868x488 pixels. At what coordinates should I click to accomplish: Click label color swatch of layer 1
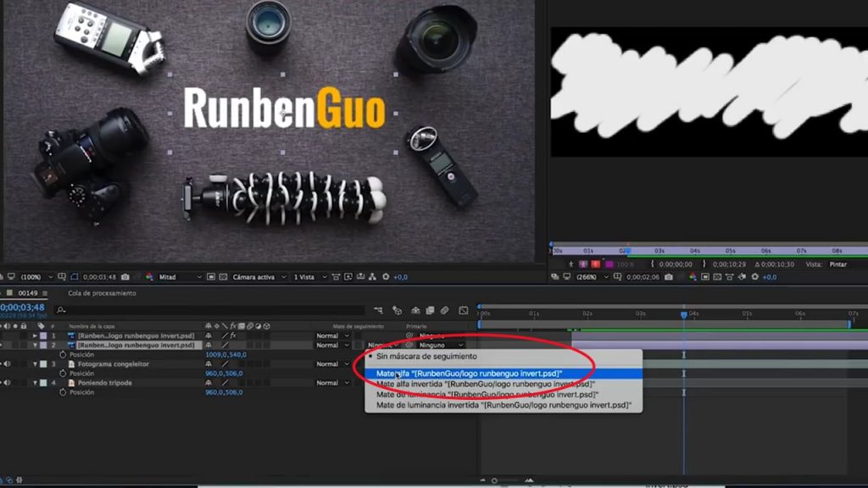click(x=43, y=335)
